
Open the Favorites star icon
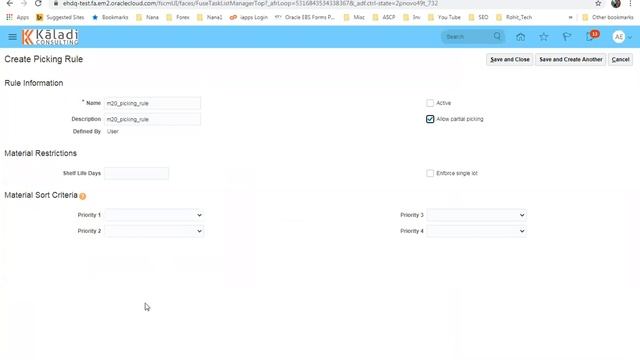(x=544, y=37)
